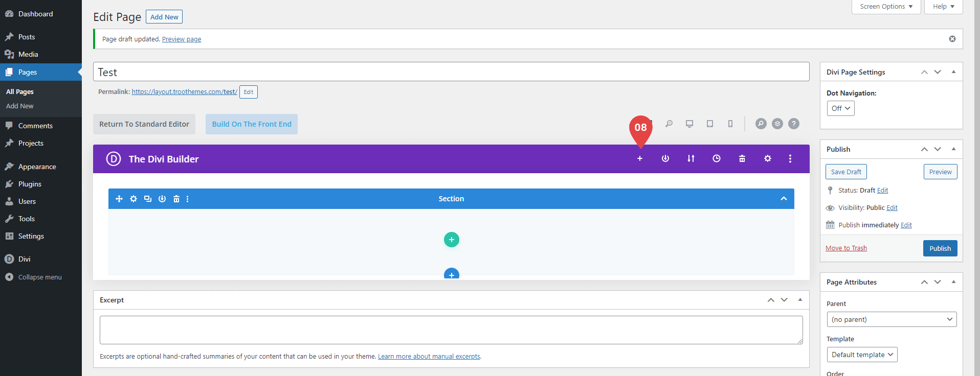This screenshot has height=376, width=980.
Task: Click trash icon in the Divi Builder bar
Action: pyautogui.click(x=742, y=158)
